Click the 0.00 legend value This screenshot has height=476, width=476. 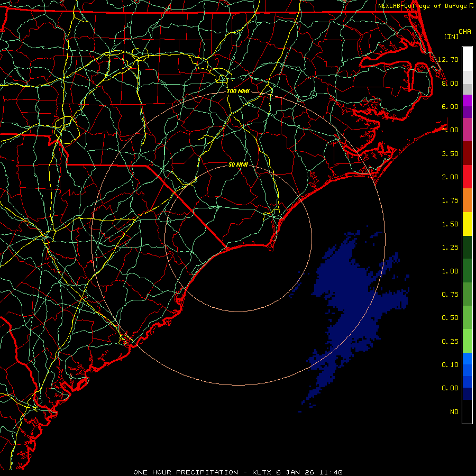coord(450,388)
